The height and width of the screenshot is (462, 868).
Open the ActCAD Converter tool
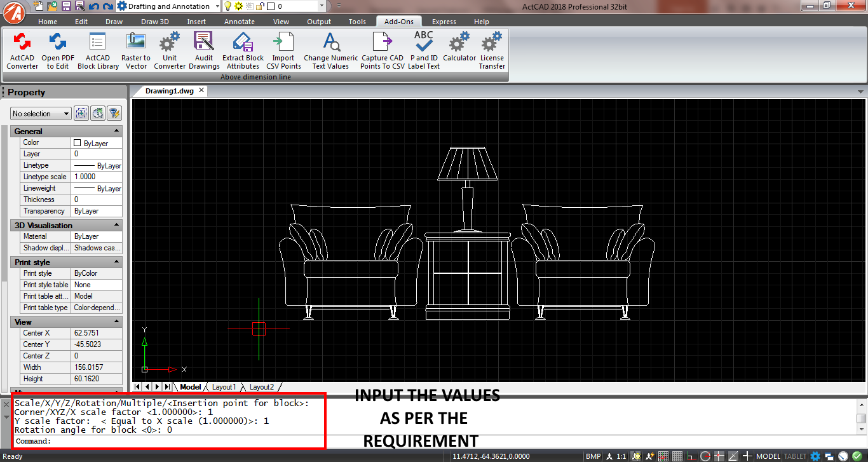click(x=21, y=51)
